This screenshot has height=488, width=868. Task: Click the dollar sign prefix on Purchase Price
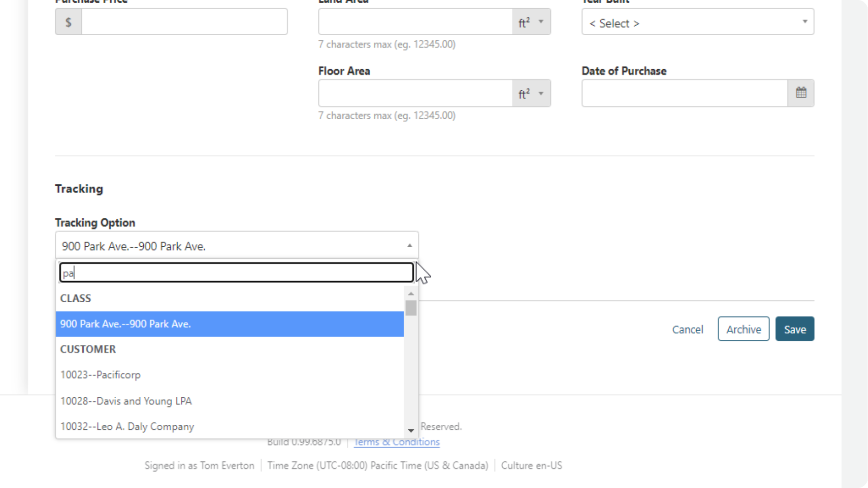(68, 21)
